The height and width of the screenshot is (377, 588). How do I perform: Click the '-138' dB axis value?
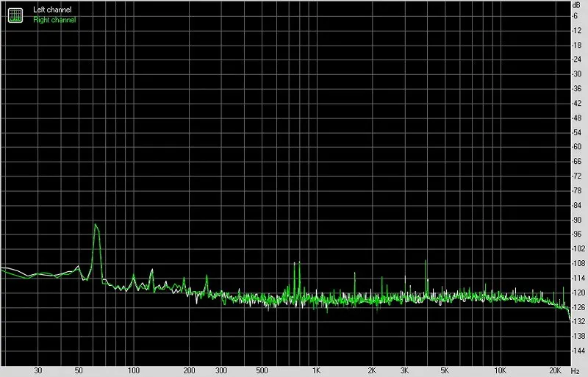578,337
